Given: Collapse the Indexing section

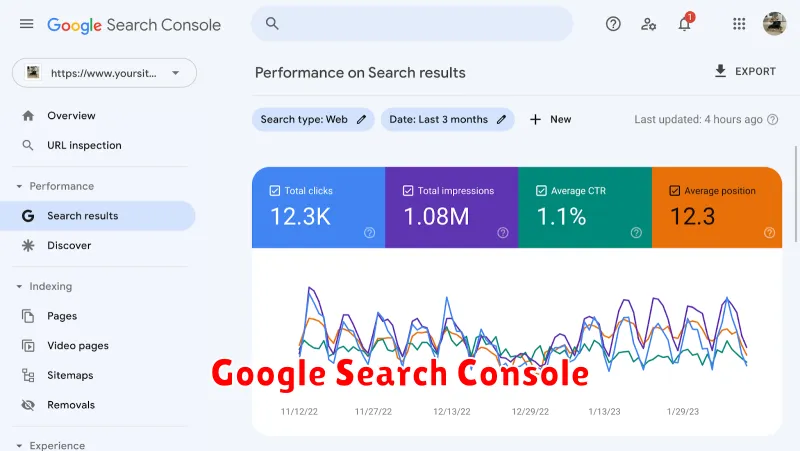Looking at the screenshot, I should tap(19, 286).
